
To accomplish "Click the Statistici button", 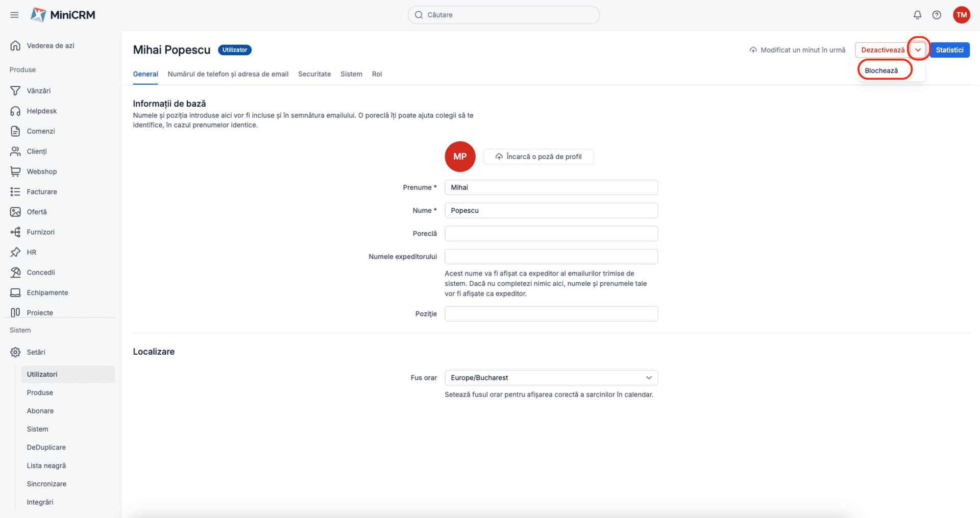I will 949,50.
